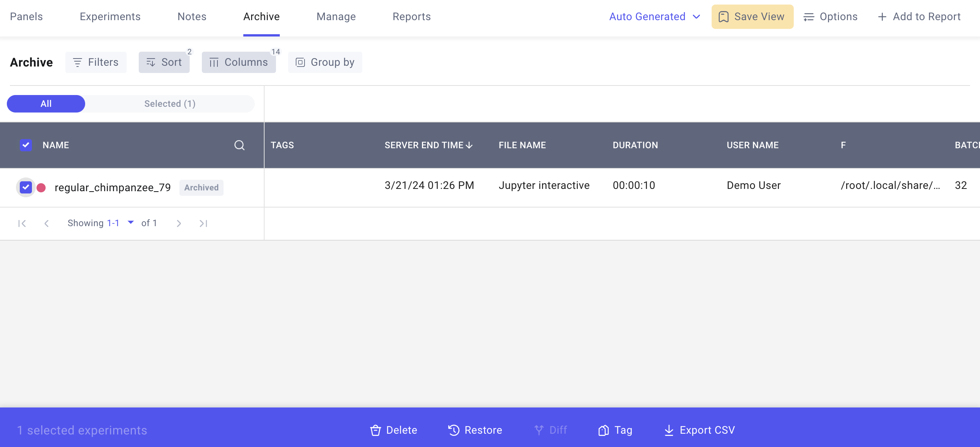
Task: Go to first page using pagination arrow
Action: click(22, 223)
